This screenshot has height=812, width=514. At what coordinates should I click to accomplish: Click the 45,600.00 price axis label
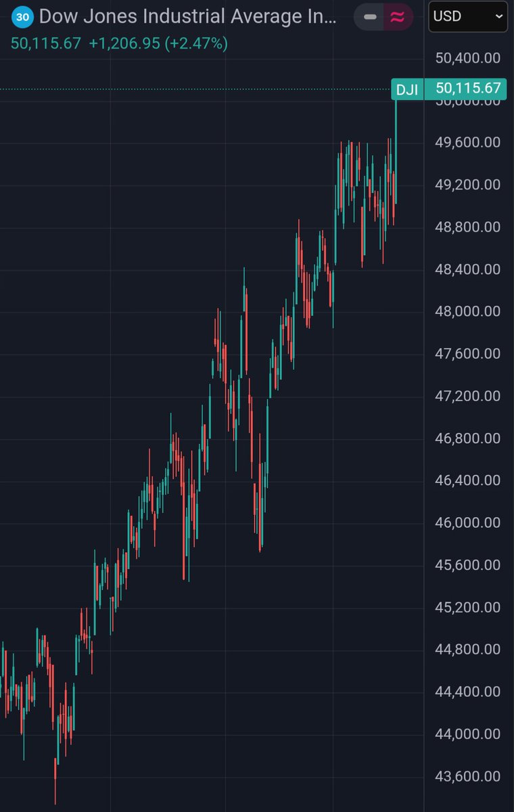click(468, 565)
